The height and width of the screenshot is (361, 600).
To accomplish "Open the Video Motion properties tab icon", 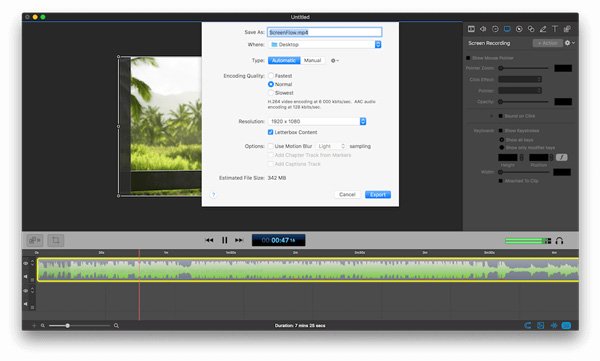I will (x=495, y=29).
